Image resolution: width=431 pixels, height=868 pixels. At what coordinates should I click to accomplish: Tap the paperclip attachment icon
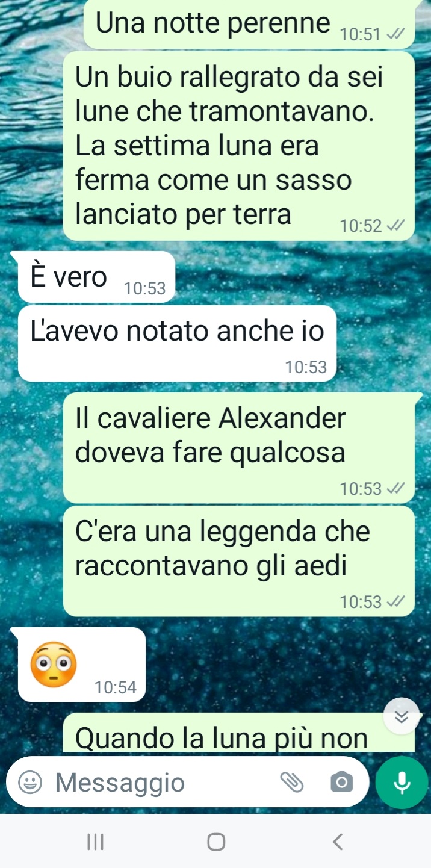(x=292, y=783)
